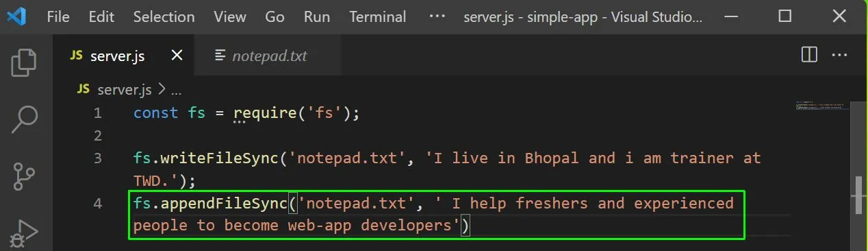Image resolution: width=868 pixels, height=251 pixels.
Task: Split the editor to the right
Action: pyautogui.click(x=809, y=55)
